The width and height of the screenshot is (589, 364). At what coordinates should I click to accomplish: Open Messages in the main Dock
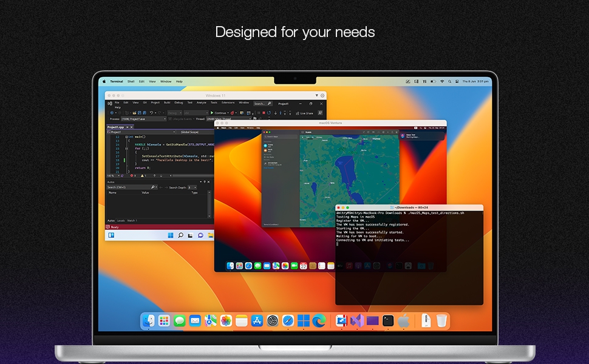pos(180,321)
